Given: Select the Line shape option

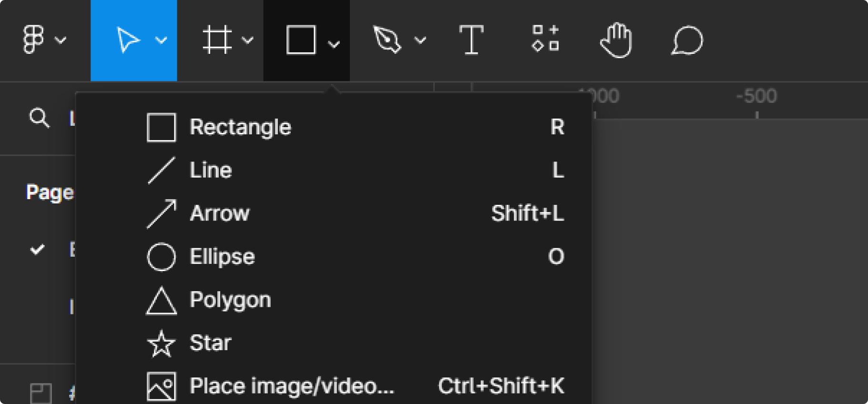Looking at the screenshot, I should [x=210, y=170].
